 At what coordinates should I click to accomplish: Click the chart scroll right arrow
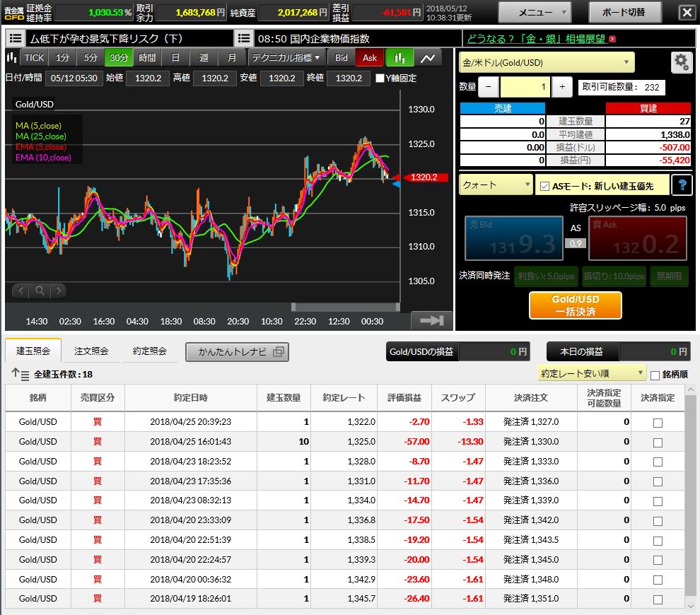pos(59,291)
